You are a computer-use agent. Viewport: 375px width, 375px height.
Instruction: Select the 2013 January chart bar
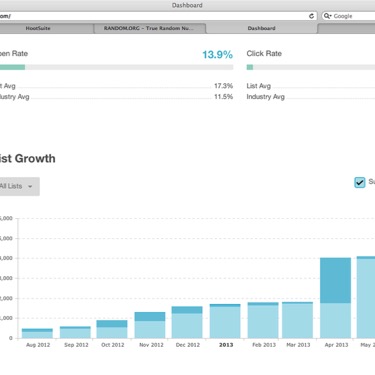[225, 321]
